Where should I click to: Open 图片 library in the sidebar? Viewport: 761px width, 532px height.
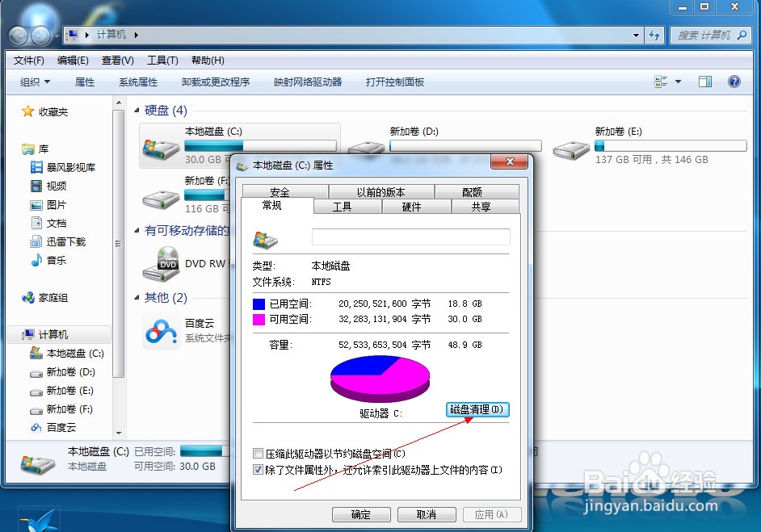point(48,205)
